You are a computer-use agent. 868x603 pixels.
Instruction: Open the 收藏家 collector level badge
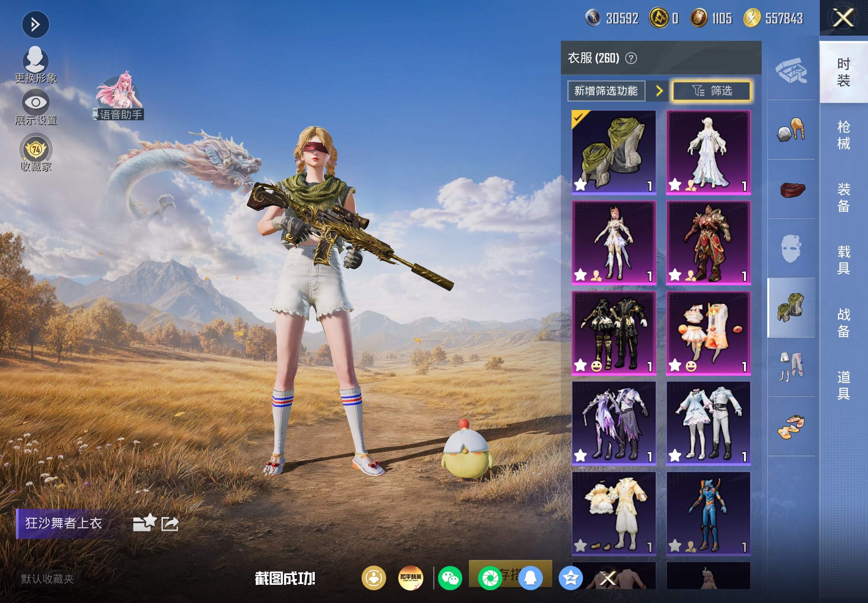click(36, 153)
